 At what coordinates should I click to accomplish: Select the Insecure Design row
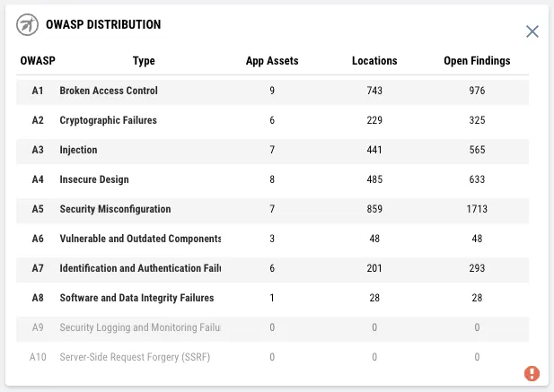point(272,181)
